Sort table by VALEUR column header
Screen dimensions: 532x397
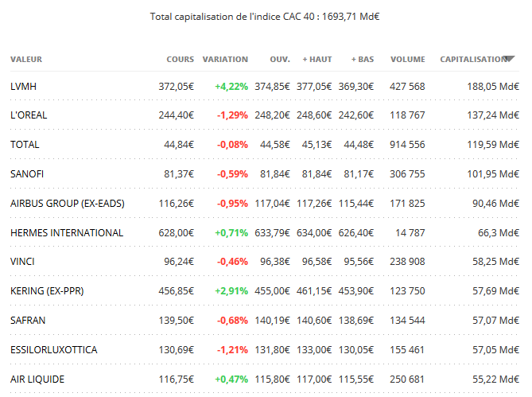click(x=26, y=60)
